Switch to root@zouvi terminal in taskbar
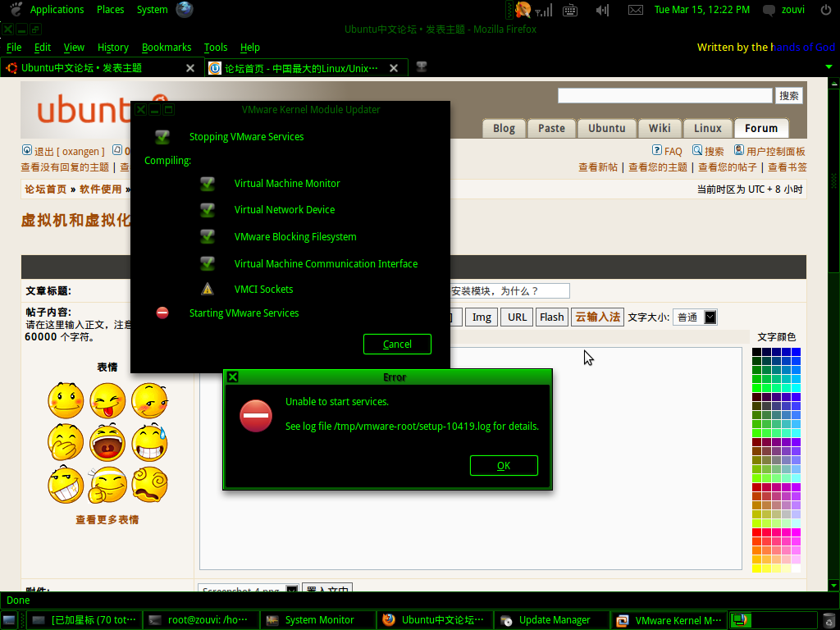The height and width of the screenshot is (630, 840). [202, 620]
